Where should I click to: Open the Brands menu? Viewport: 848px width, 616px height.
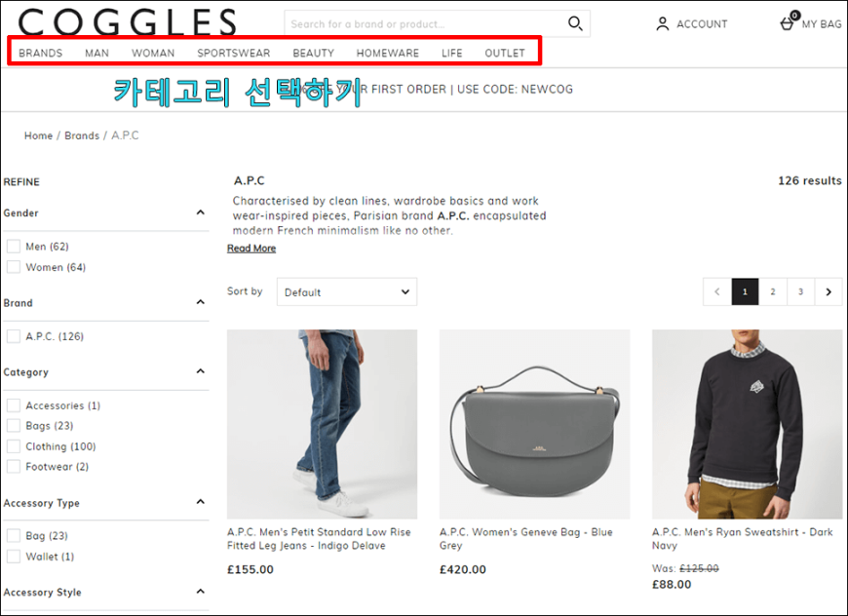pos(41,53)
